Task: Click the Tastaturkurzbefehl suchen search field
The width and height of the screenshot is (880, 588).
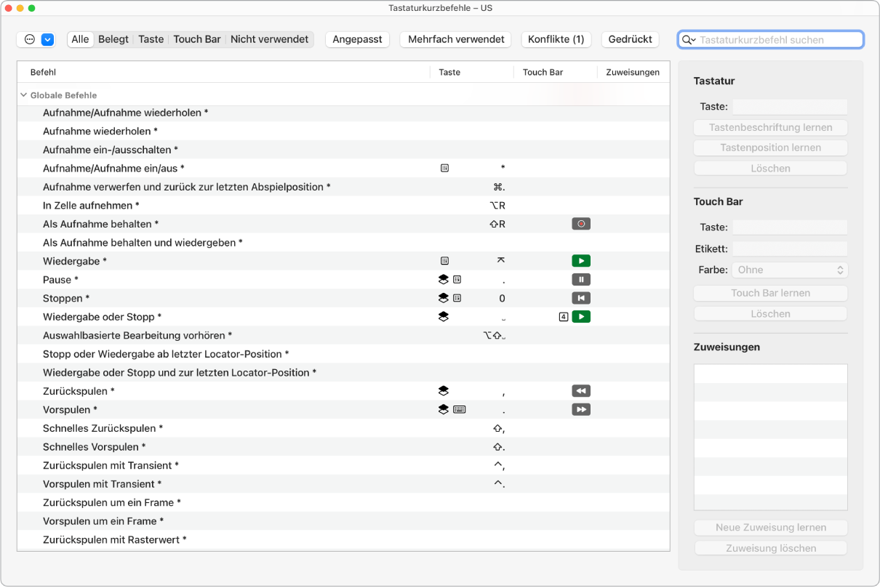Action: [778, 40]
